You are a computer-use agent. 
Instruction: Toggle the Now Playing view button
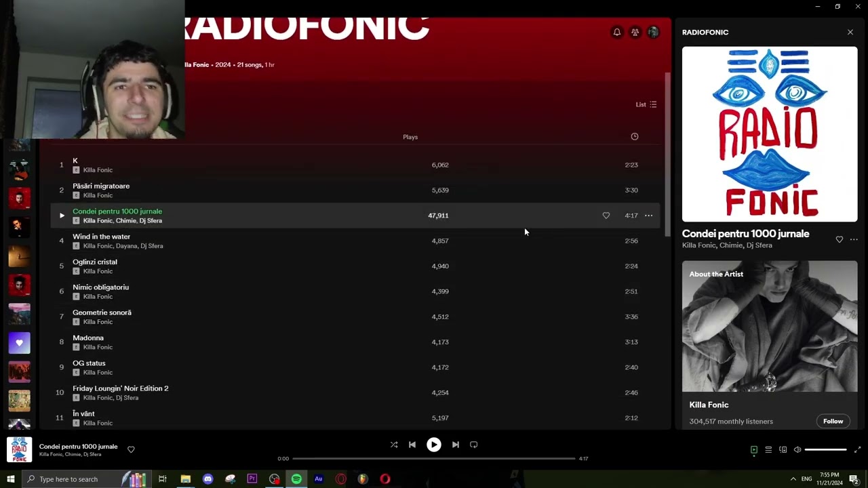coord(754,449)
